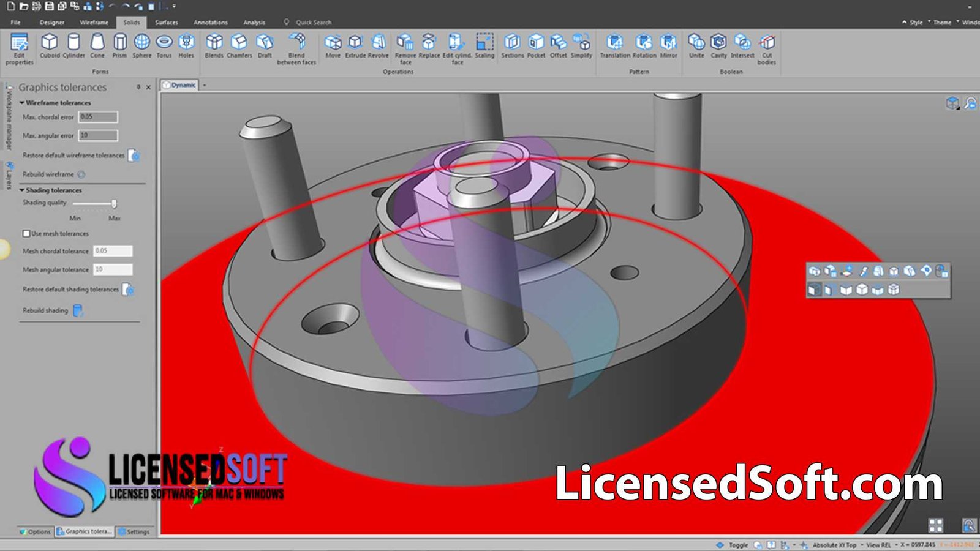
Task: Select the Extrude operation
Action: point(355,47)
